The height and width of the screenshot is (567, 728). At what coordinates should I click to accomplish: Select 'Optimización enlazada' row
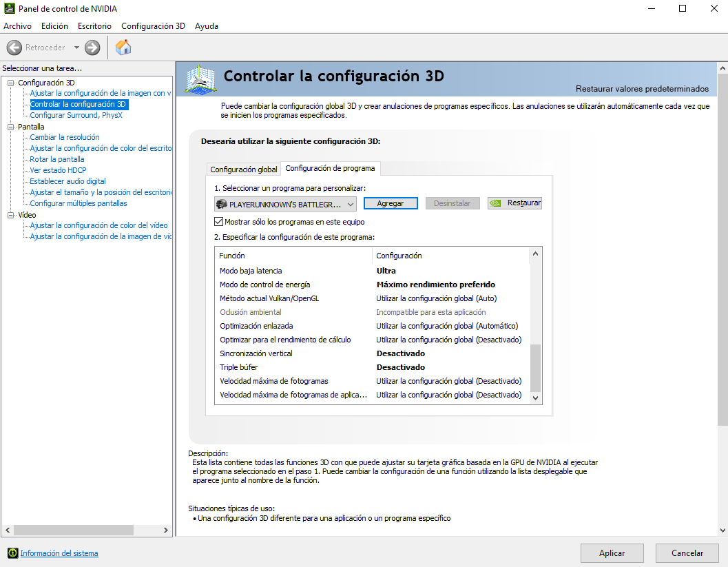coord(371,326)
